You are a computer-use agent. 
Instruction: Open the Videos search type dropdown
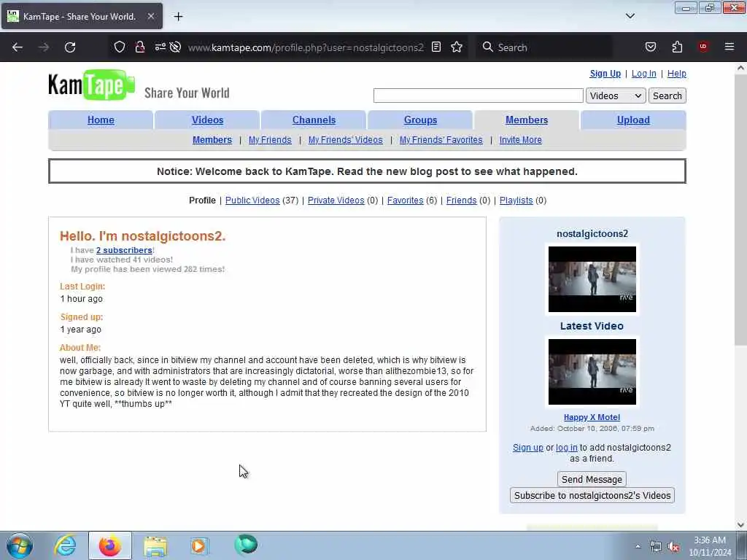(616, 96)
